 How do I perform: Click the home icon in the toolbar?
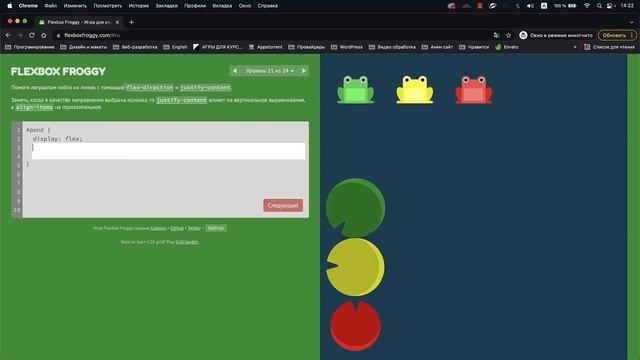click(x=44, y=36)
